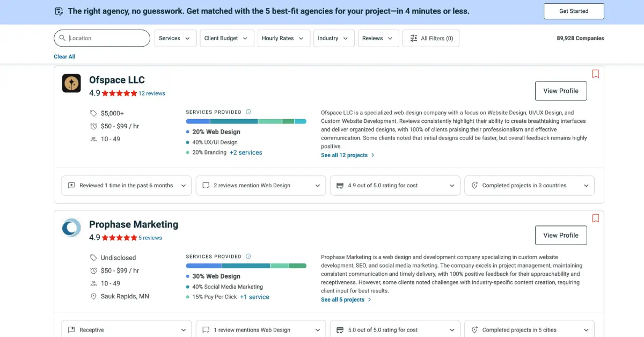
Task: Click View Profile for Ofspace LLC
Action: tap(560, 91)
